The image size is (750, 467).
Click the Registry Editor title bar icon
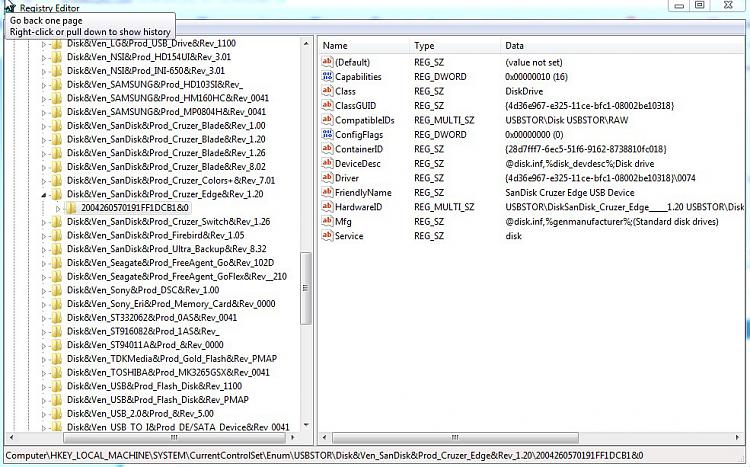[10, 6]
